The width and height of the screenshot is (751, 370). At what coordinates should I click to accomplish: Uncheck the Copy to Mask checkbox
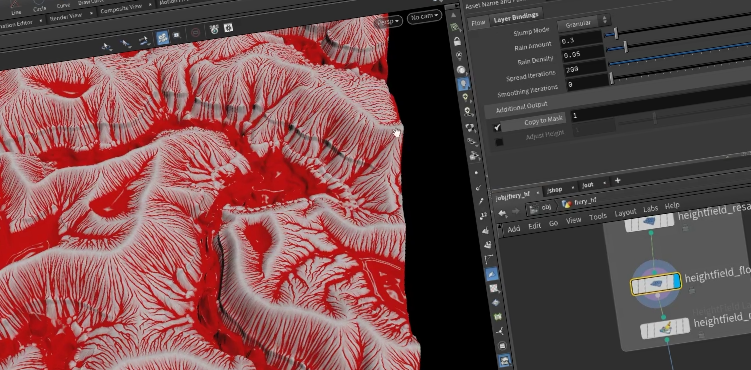click(x=497, y=127)
